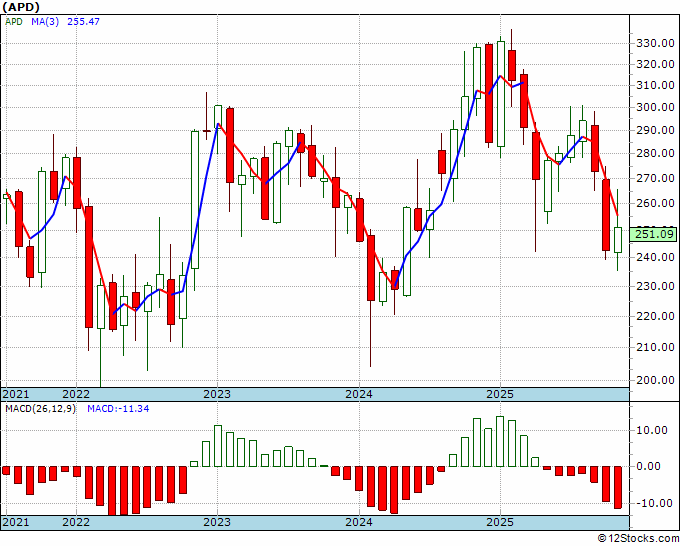Screen dimensions: 680x546
Task: Click the 320.00 price axis label
Action: pyautogui.click(x=655, y=64)
